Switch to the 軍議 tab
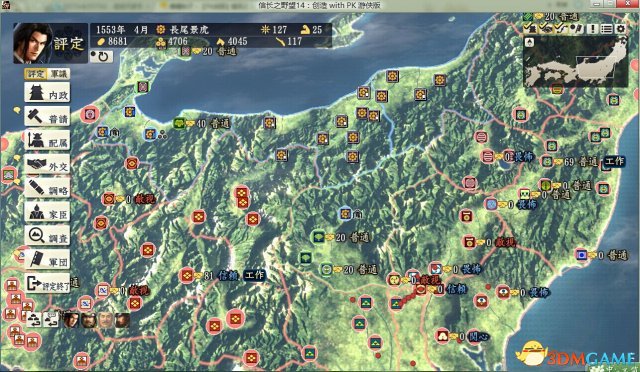The image size is (640, 372). (x=59, y=74)
